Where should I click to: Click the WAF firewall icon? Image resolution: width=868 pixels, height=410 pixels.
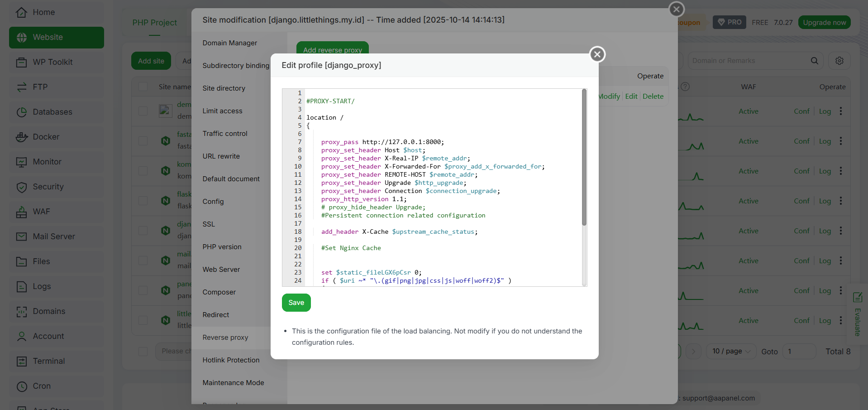(21, 212)
